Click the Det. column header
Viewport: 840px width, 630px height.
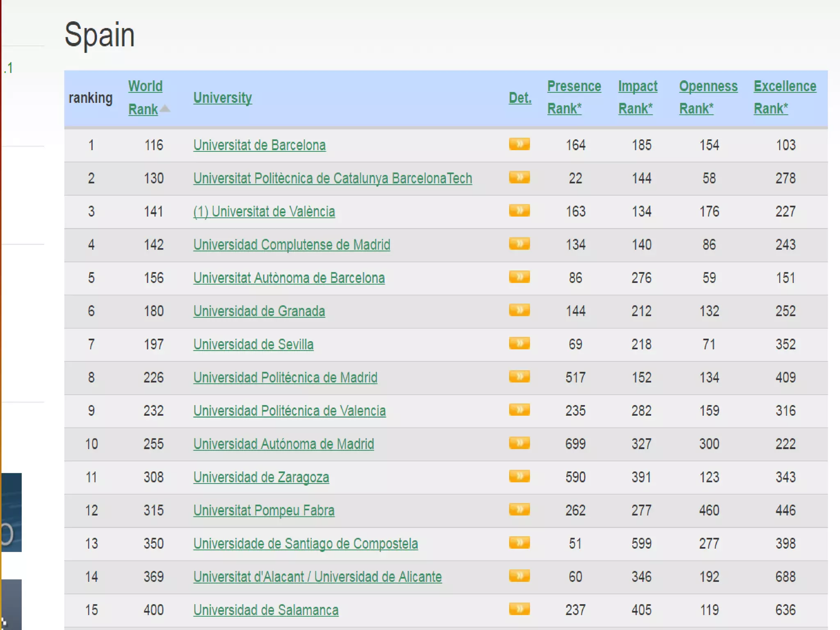pyautogui.click(x=520, y=98)
